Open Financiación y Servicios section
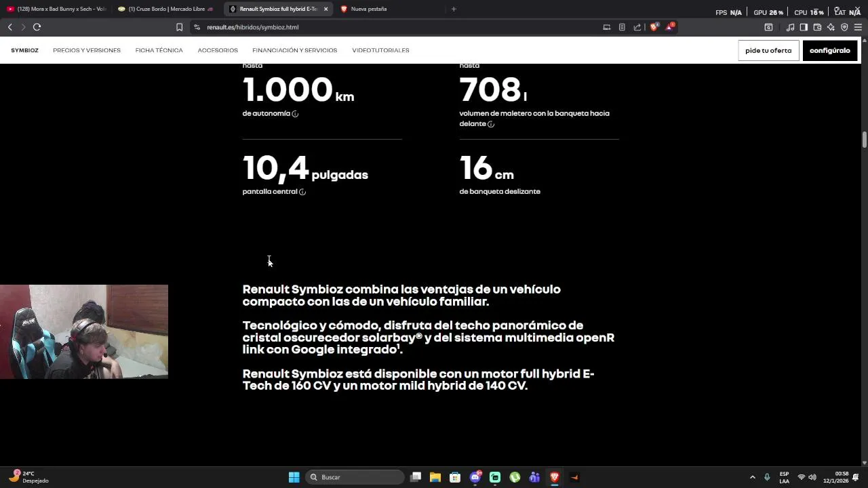868x488 pixels. tap(294, 50)
